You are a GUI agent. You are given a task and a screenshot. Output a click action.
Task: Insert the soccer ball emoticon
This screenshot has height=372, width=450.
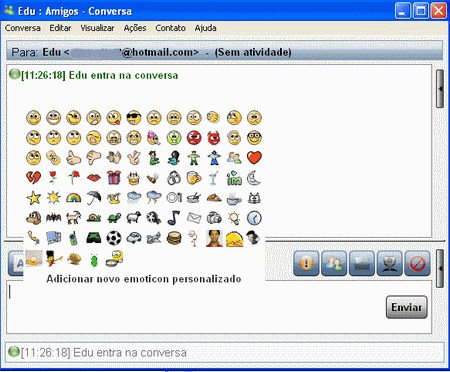pyautogui.click(x=114, y=238)
